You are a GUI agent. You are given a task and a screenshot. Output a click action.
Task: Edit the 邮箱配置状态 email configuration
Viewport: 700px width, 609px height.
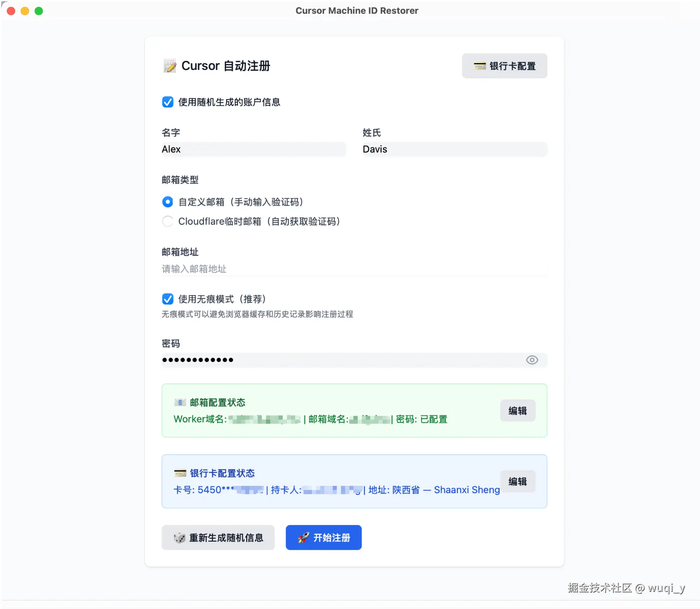pyautogui.click(x=518, y=411)
